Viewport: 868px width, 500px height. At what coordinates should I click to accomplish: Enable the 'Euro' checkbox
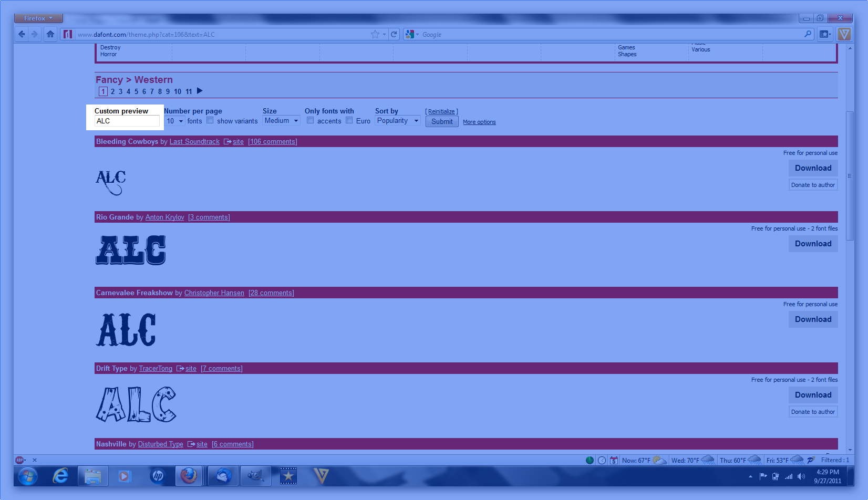349,120
